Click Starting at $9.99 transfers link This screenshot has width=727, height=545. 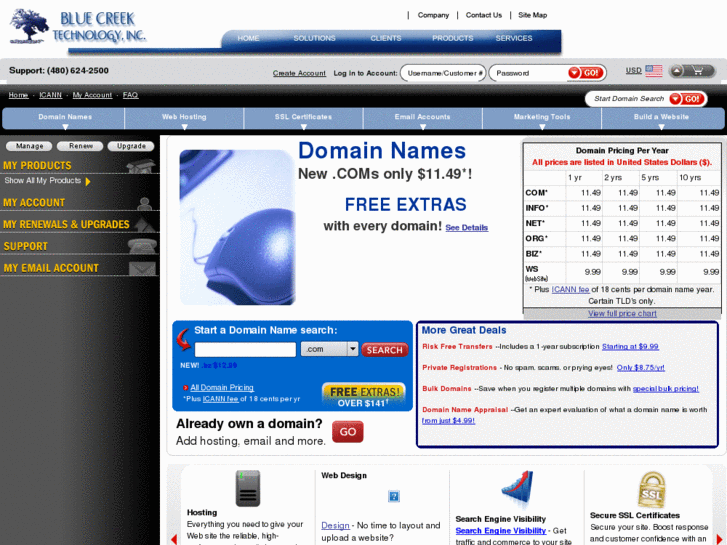[630, 346]
